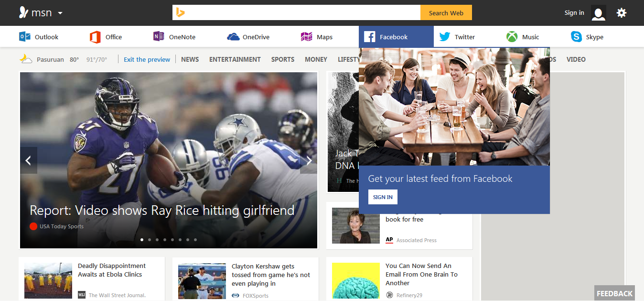Select the first carousel dot indicator

click(141, 240)
